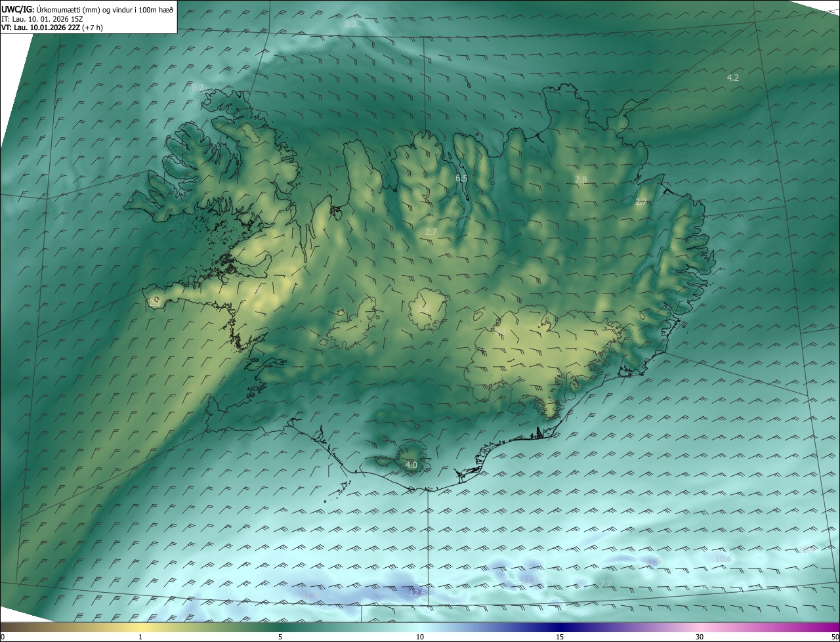The height and width of the screenshot is (642, 840).
Task: Click the 2.8 value label on the map
Action: click(x=581, y=179)
